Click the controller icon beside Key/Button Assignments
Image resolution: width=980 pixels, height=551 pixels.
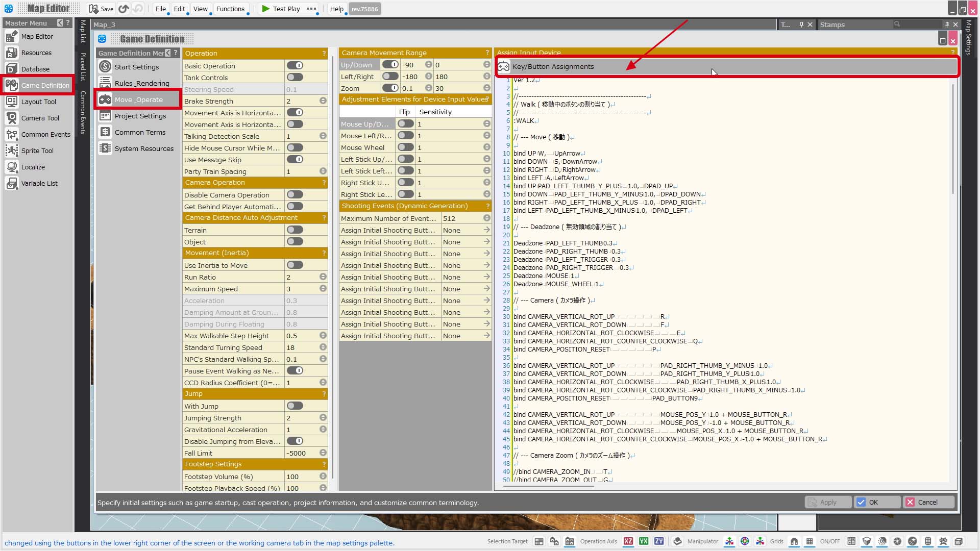tap(504, 66)
